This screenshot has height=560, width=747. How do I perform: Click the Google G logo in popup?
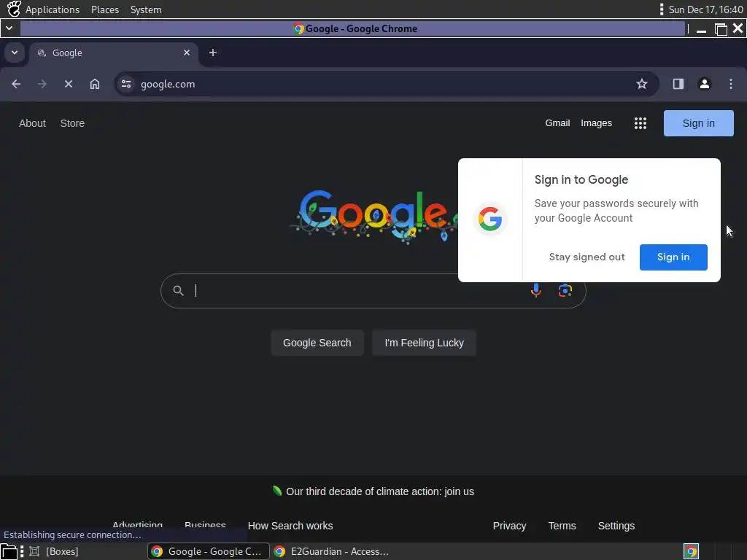[490, 219]
